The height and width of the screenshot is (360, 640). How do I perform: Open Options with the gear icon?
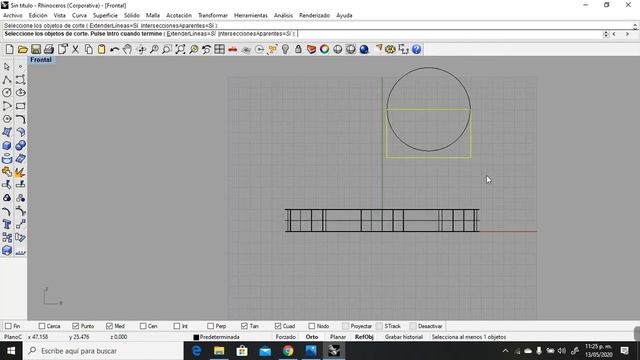390,49
